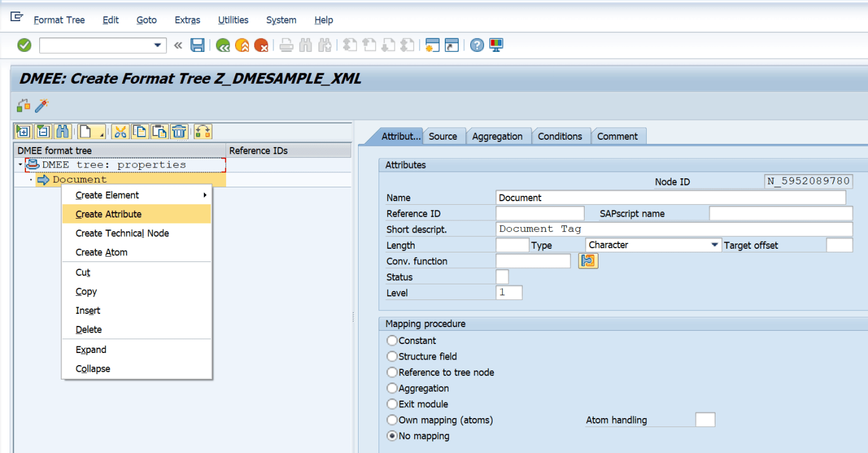Collapse all nodes via the minus-page icon
Screen dimensions: 868x453
pos(43,131)
